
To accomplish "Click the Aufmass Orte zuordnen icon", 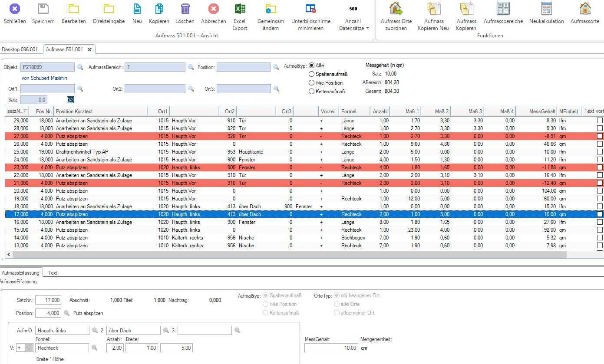I will [396, 9].
